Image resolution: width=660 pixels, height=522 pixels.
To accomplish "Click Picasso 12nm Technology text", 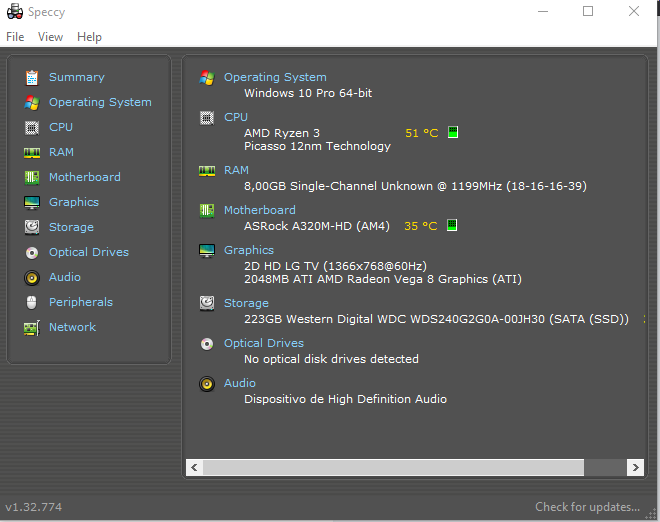I will [x=317, y=146].
